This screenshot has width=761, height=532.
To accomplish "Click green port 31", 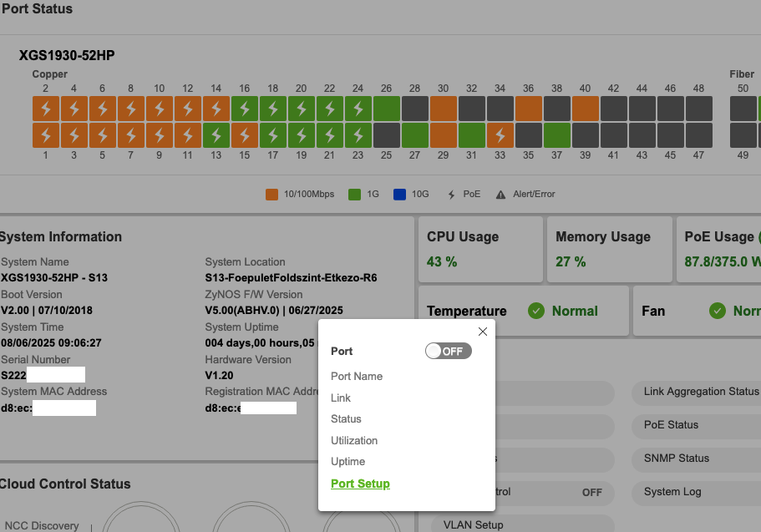I will pyautogui.click(x=472, y=135).
